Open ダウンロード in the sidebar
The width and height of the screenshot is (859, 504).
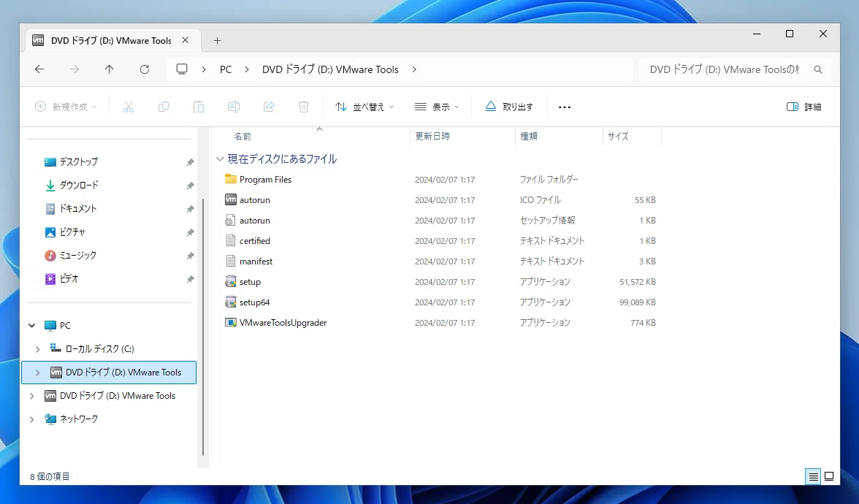(79, 186)
